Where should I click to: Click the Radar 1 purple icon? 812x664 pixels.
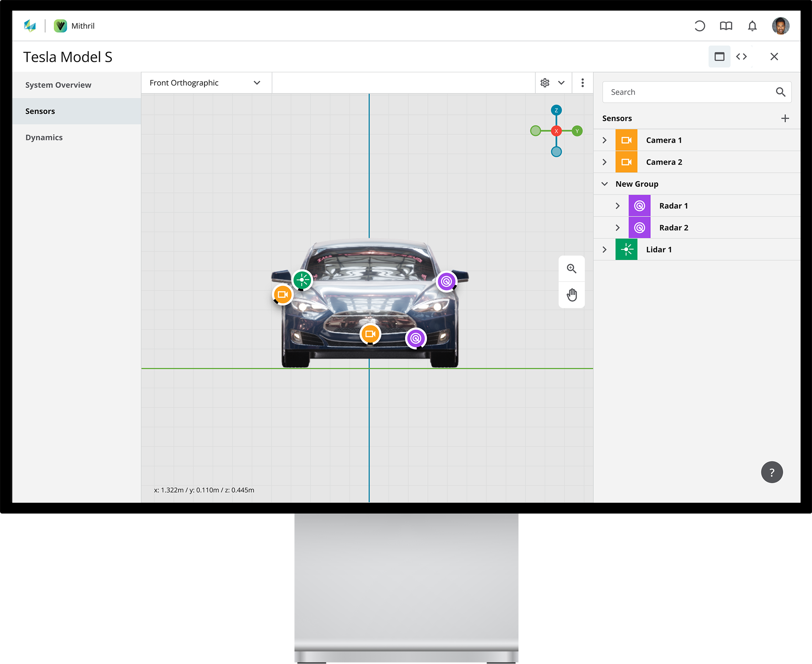click(x=639, y=206)
